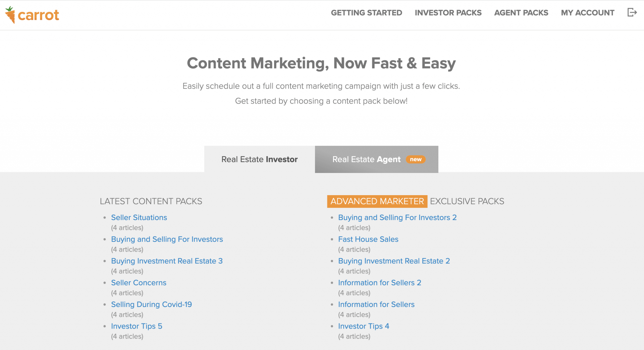Open Information for Sellers 2 pack
This screenshot has height=350, width=644.
379,283
